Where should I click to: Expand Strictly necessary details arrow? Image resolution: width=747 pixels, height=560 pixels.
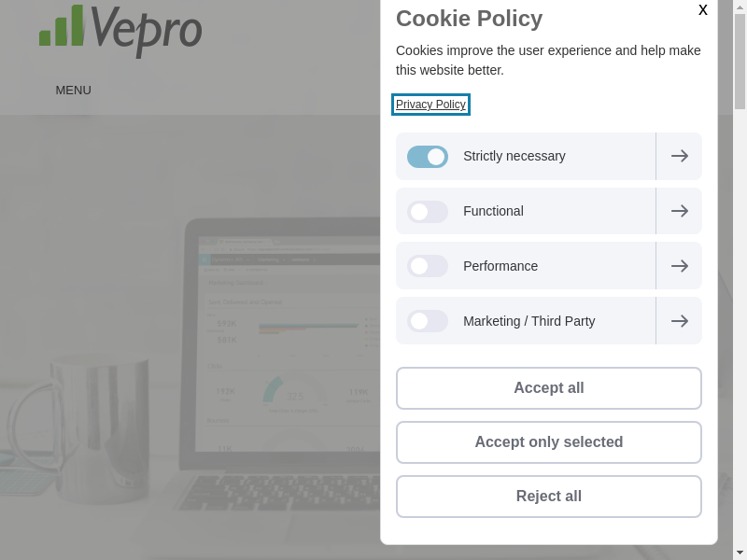[680, 157]
